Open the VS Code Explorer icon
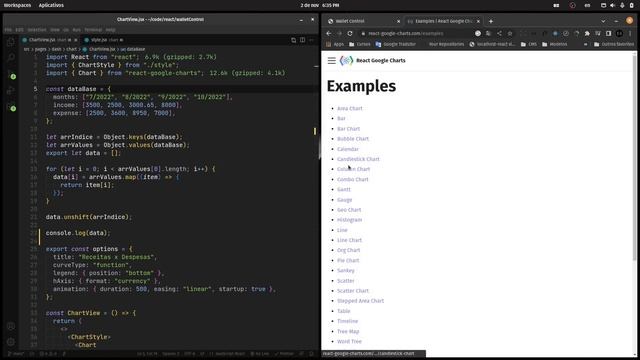The image size is (640, 360). pos(11,42)
